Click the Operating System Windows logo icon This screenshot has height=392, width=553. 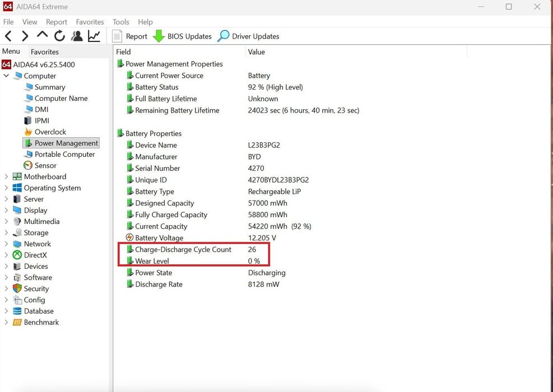pos(17,188)
